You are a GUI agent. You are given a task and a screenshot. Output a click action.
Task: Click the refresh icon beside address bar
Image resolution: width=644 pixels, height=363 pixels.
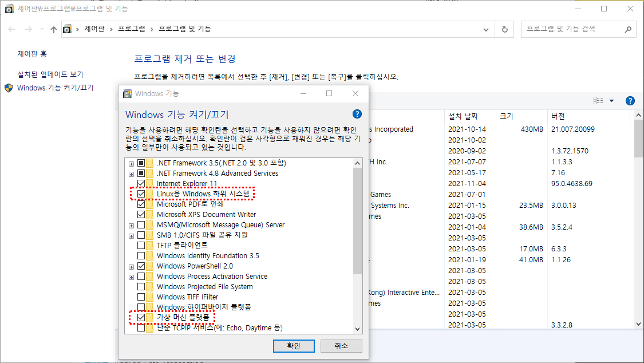(504, 29)
